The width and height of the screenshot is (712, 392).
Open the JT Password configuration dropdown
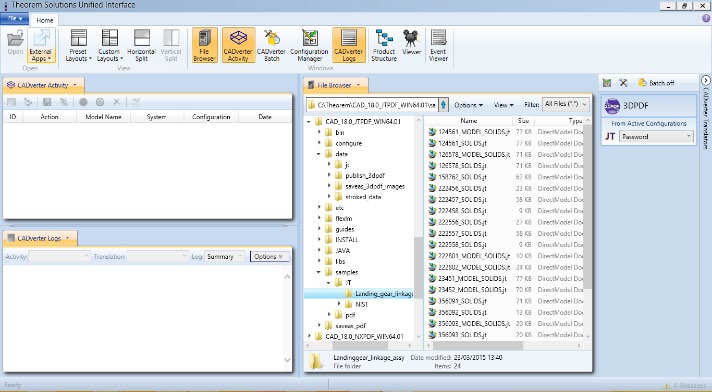pyautogui.click(x=656, y=136)
